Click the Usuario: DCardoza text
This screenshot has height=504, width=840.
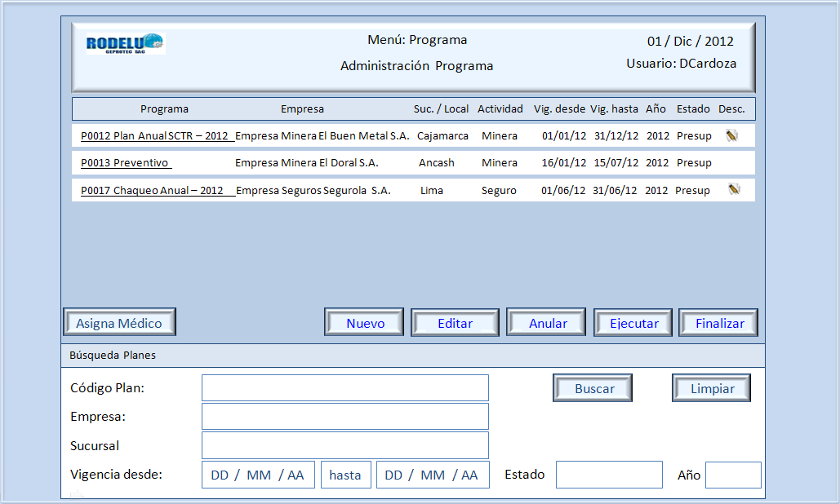click(x=682, y=63)
